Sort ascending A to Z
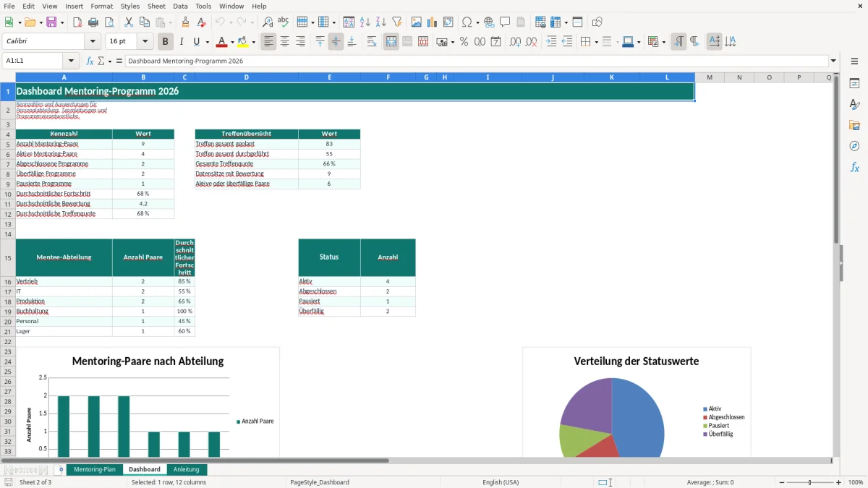The width and height of the screenshot is (868, 488). pos(365,22)
